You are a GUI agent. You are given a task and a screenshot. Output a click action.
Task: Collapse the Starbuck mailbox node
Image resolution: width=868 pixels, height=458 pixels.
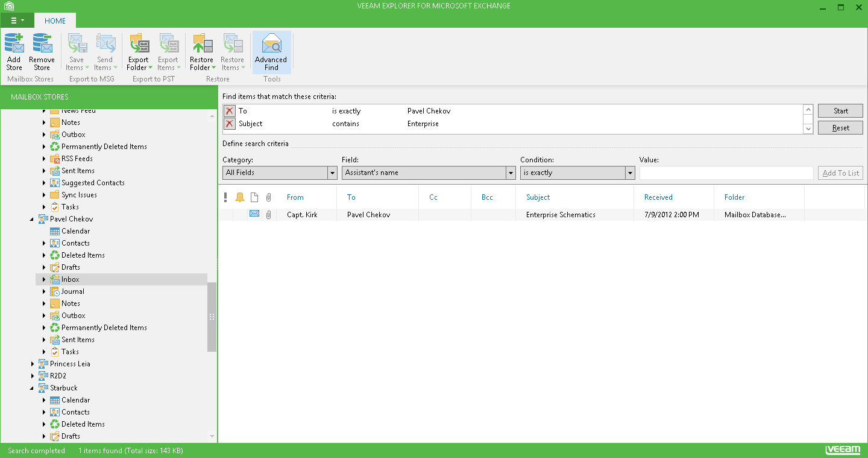pos(33,388)
